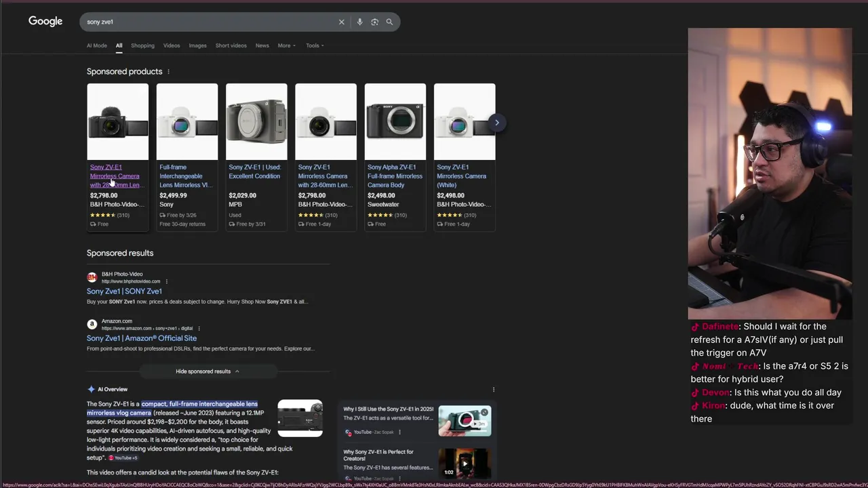868x488 pixels.
Task: Expand the Tools dropdown
Action: click(x=315, y=45)
